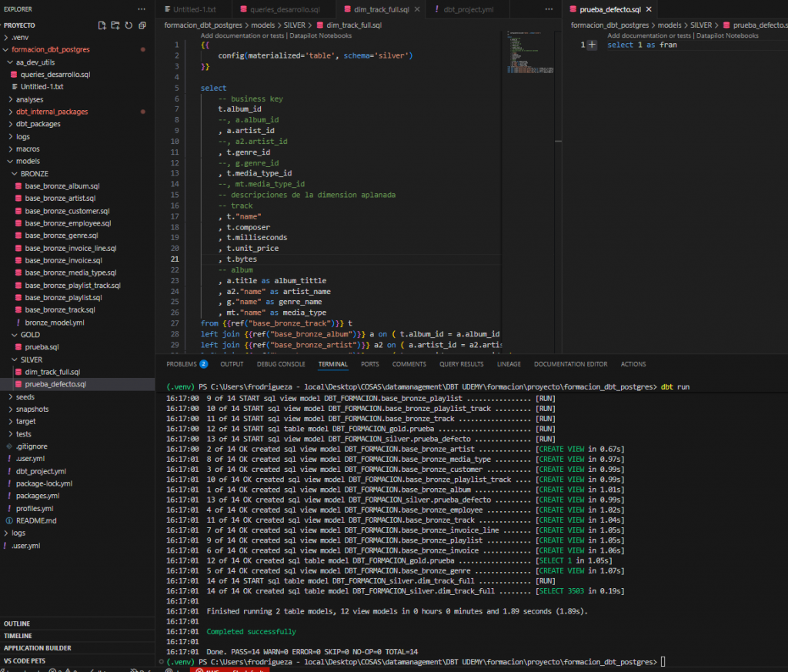Open the QUERY RESULTS panel tab
Screen dimensions: 788x672
click(x=461, y=364)
